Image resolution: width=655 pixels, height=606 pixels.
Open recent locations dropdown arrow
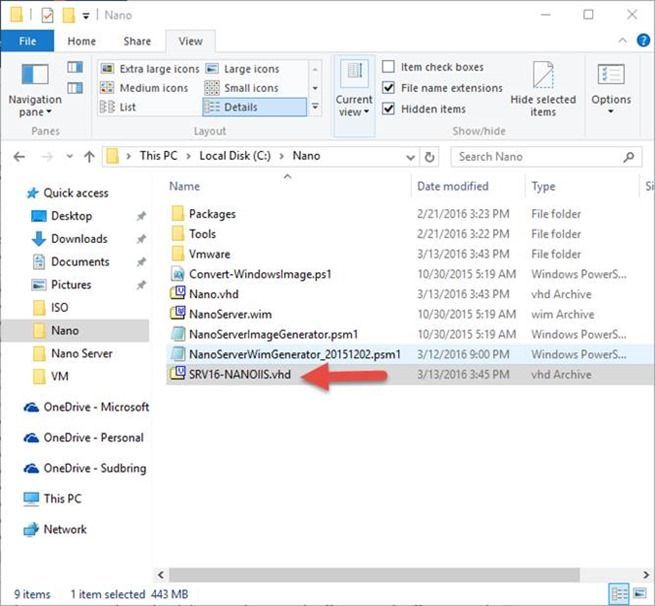69,157
